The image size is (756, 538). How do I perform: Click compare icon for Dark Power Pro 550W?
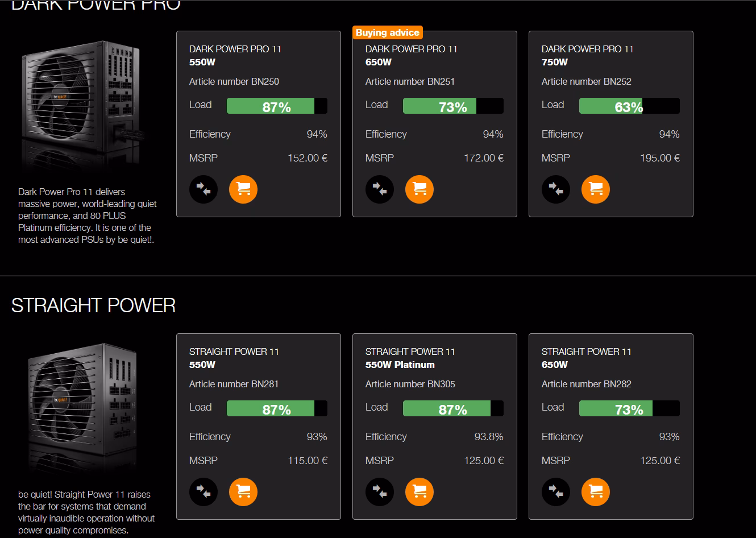[203, 189]
